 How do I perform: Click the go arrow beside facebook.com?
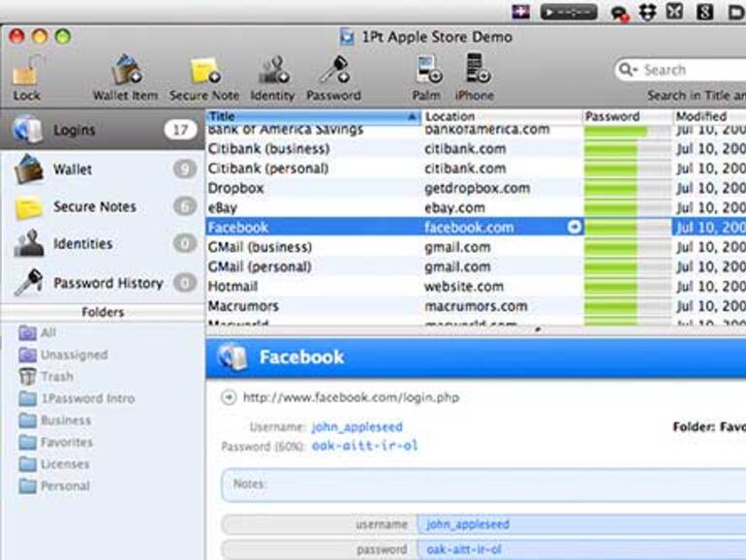(575, 227)
